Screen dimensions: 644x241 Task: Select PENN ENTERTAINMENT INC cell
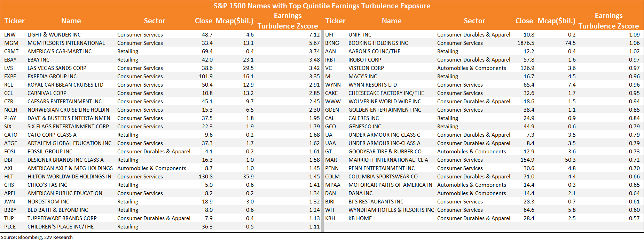[x=382, y=168]
